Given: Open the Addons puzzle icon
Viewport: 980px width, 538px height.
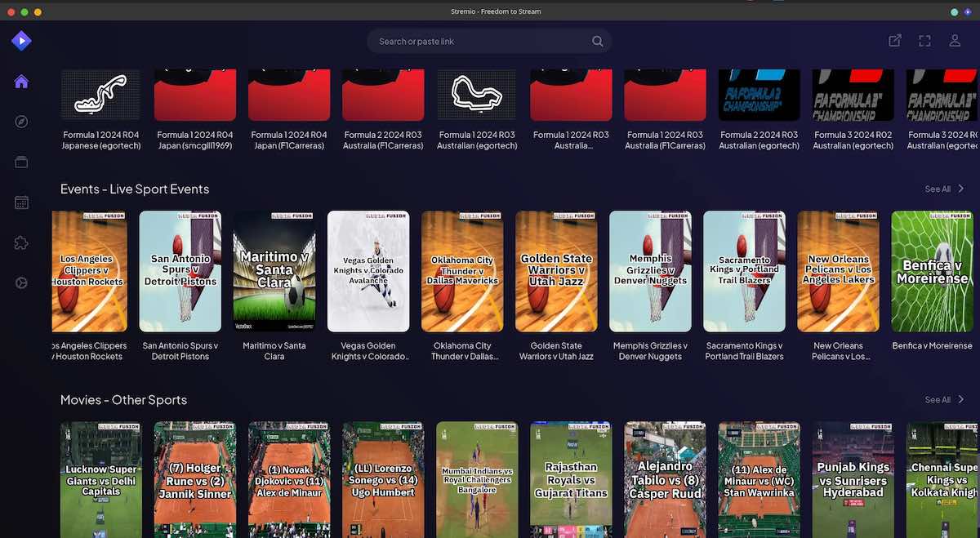Looking at the screenshot, I should tap(21, 242).
